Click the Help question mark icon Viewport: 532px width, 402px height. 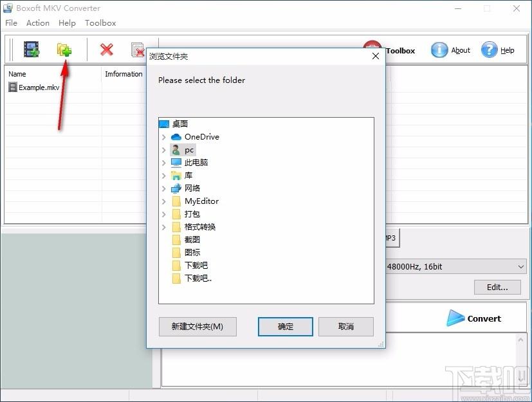(489, 50)
